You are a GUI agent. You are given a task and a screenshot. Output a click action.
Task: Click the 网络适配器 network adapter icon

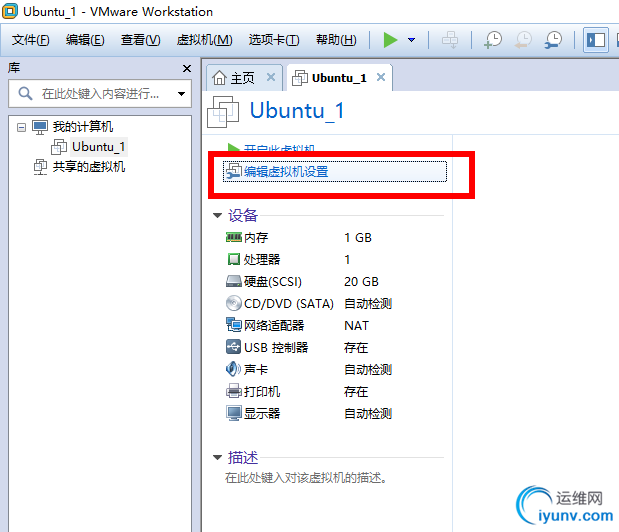tap(234, 325)
